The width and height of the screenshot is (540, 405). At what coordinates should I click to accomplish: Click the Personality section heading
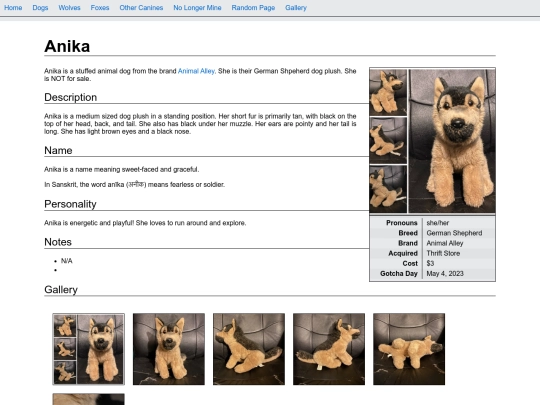[x=70, y=204]
